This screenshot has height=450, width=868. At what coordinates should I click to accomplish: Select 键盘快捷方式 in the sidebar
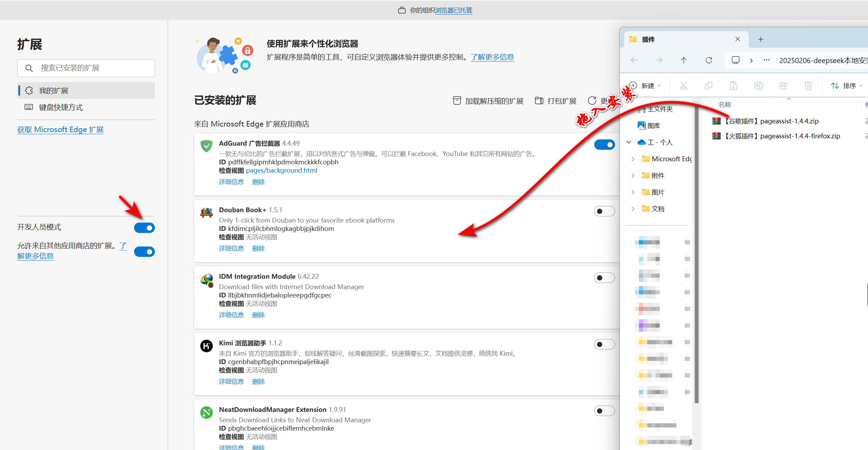[61, 107]
